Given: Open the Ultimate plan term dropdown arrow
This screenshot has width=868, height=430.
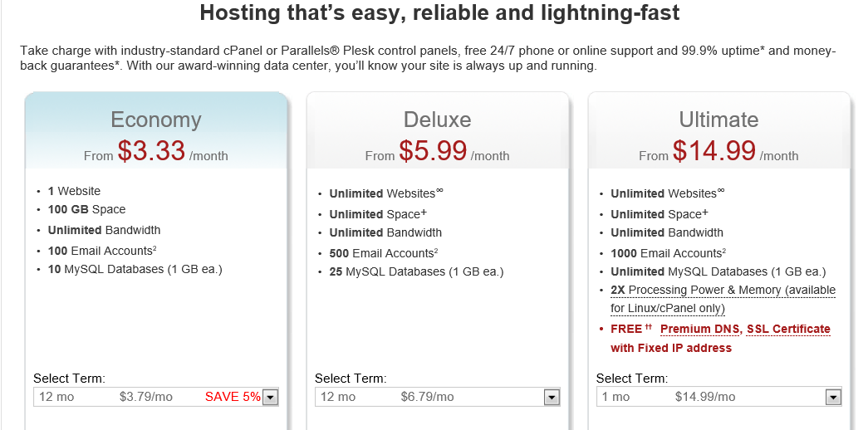Looking at the screenshot, I should (833, 398).
